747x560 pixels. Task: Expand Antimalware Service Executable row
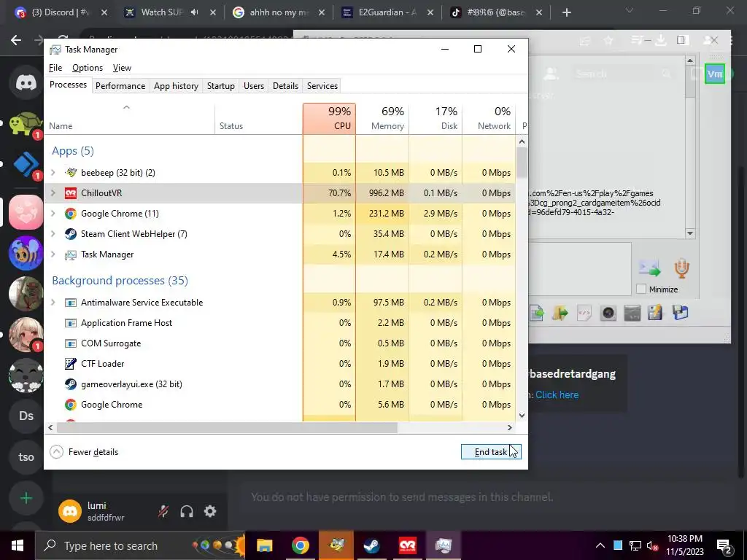coord(53,303)
